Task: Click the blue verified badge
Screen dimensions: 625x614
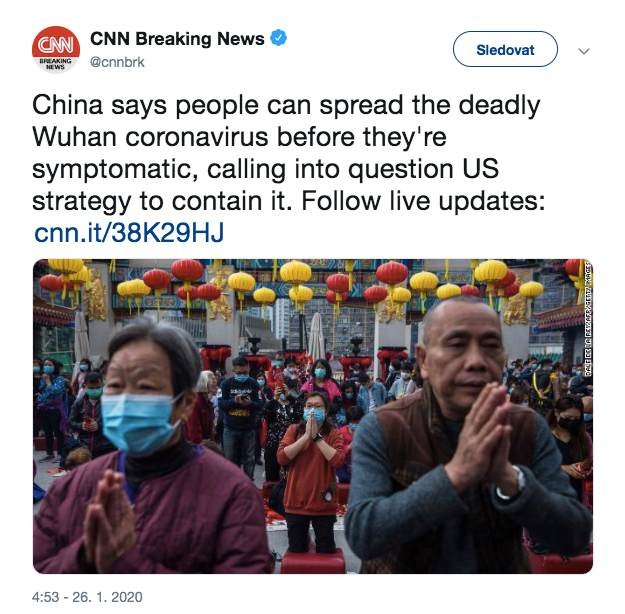Action: pyautogui.click(x=279, y=38)
